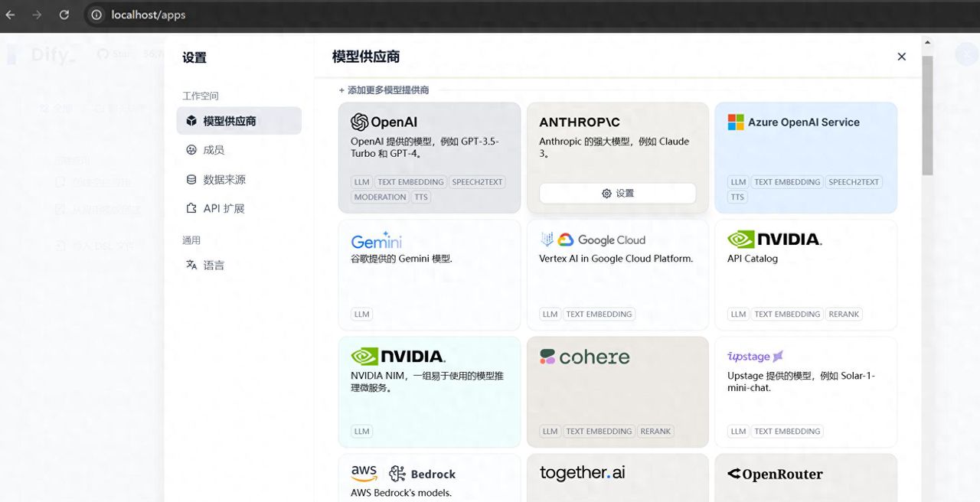This screenshot has height=502, width=980.
Task: Go to the API 扩展 section
Action: [224, 209]
